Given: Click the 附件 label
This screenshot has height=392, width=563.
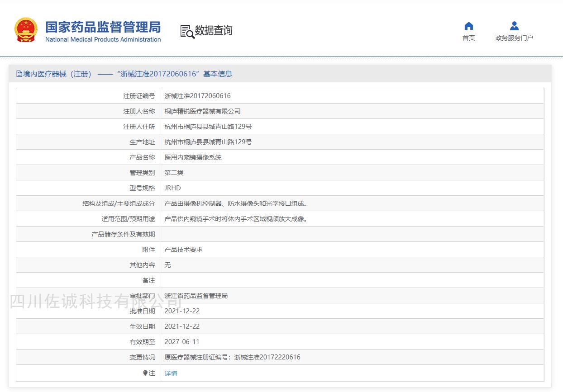Looking at the screenshot, I should 148,250.
